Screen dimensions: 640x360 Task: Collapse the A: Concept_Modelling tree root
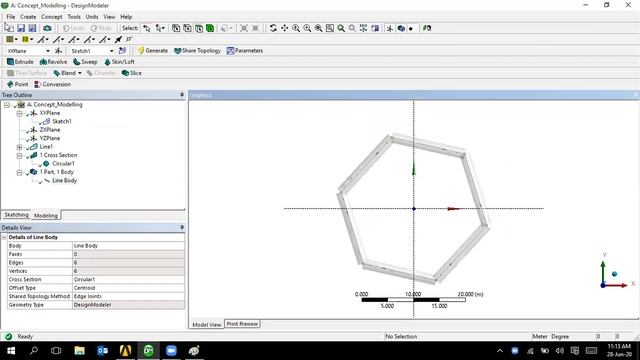tap(7, 105)
